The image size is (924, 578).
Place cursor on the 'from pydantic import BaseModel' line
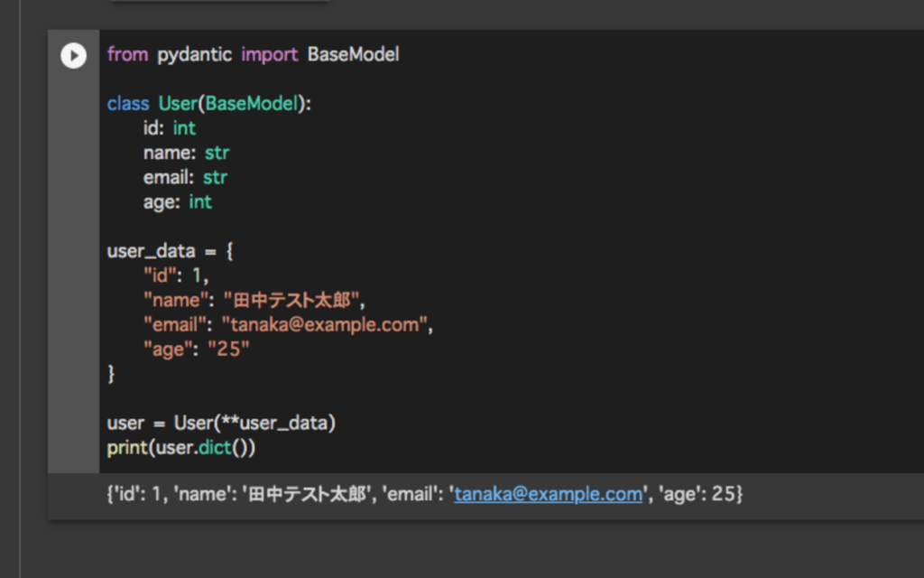pos(254,54)
